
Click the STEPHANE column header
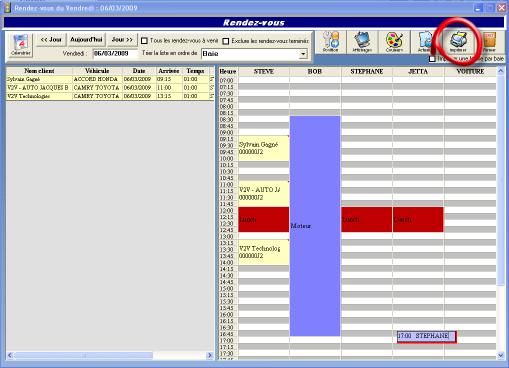(x=367, y=71)
